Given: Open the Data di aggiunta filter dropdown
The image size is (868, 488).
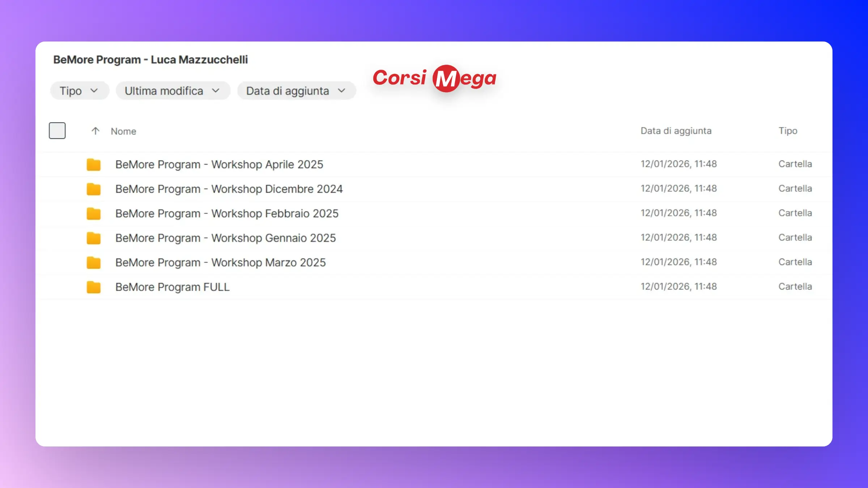Looking at the screenshot, I should click(296, 91).
